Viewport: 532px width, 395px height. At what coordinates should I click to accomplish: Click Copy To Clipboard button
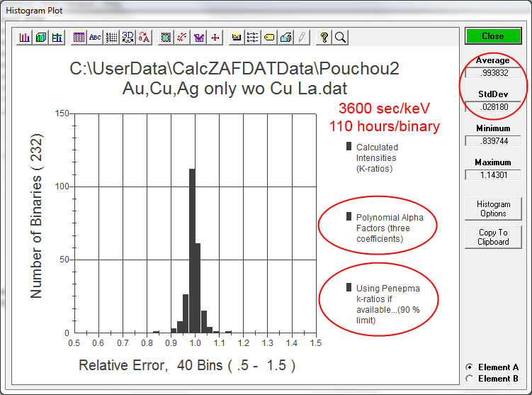pos(493,237)
